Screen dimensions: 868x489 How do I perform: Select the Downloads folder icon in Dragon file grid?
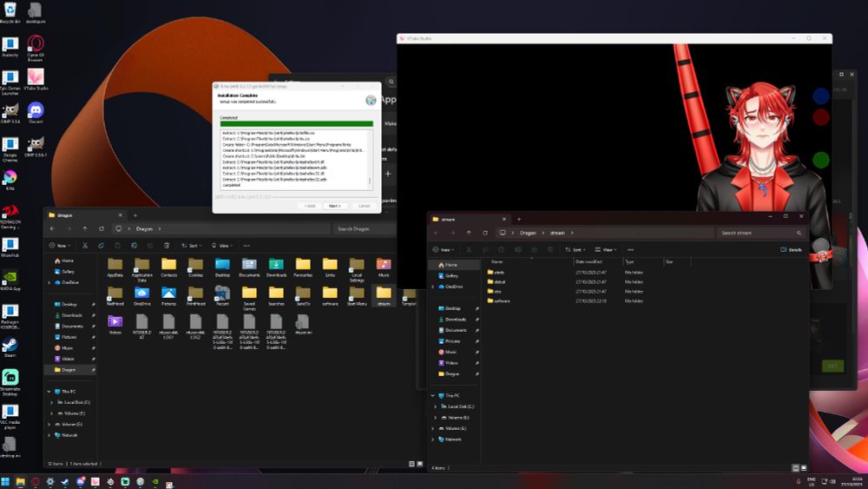coord(276,268)
